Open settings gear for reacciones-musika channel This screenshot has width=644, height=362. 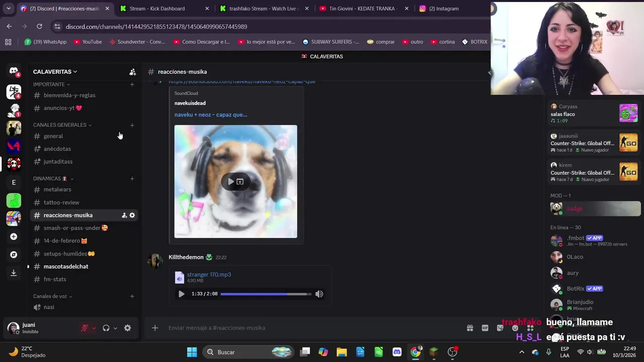tap(132, 215)
